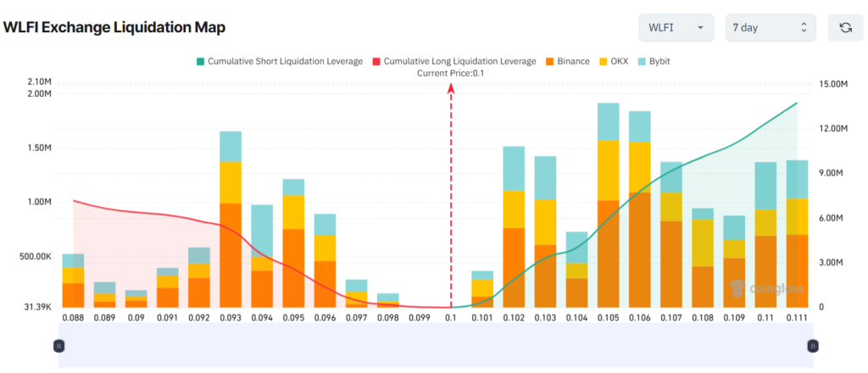
Task: Click the right zoom slider handle
Action: (x=813, y=346)
